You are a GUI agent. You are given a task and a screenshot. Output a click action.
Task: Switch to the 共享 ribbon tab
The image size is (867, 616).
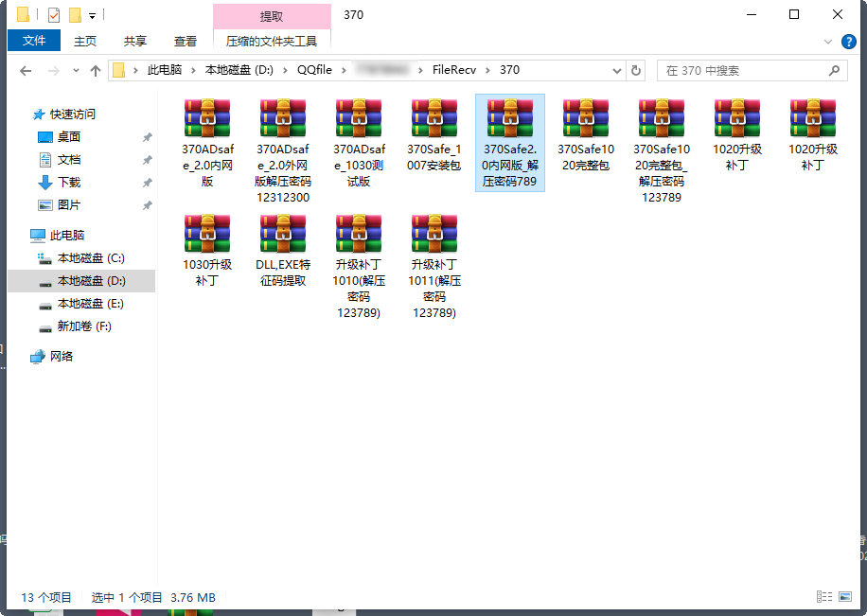click(135, 42)
